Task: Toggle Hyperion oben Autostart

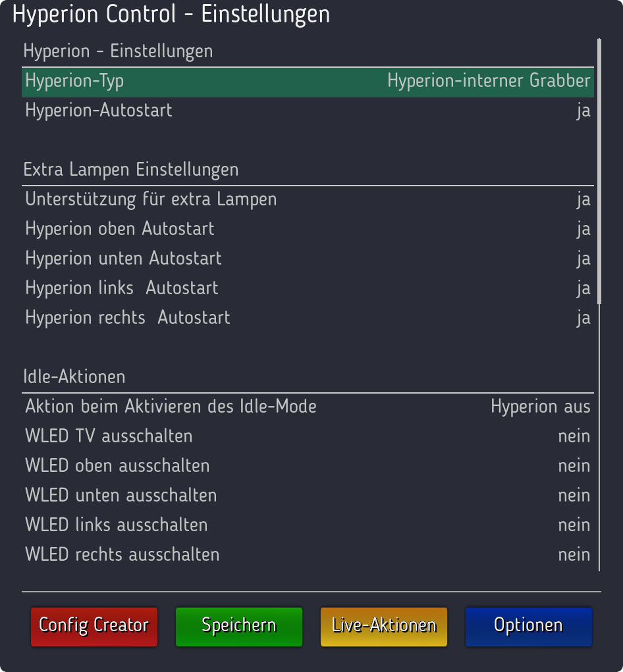Action: click(308, 230)
